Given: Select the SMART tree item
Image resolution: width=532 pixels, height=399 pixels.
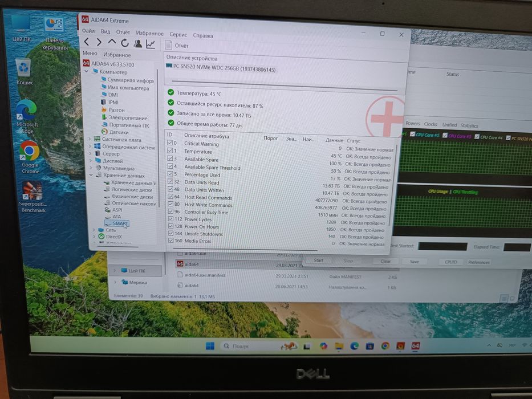Looking at the screenshot, I should [117, 223].
